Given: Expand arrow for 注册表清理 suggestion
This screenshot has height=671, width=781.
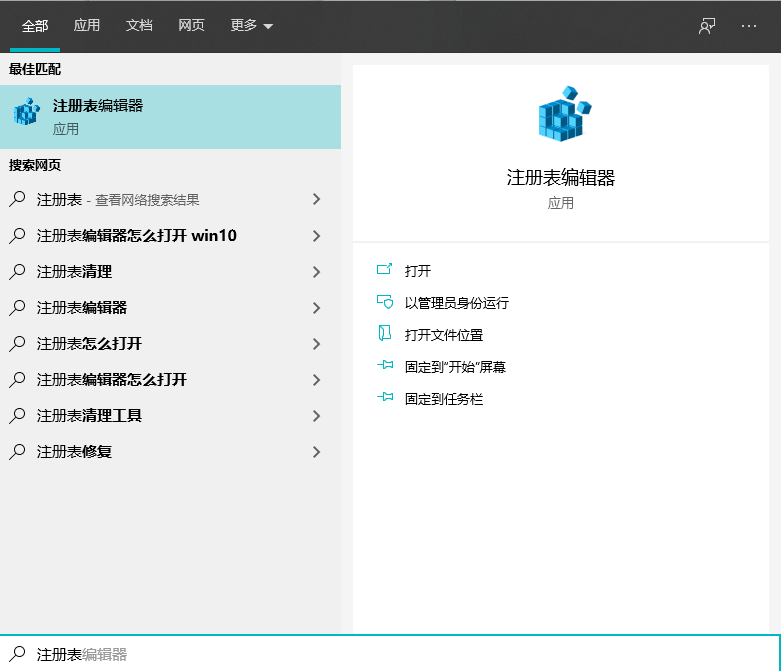Looking at the screenshot, I should click(x=316, y=271).
